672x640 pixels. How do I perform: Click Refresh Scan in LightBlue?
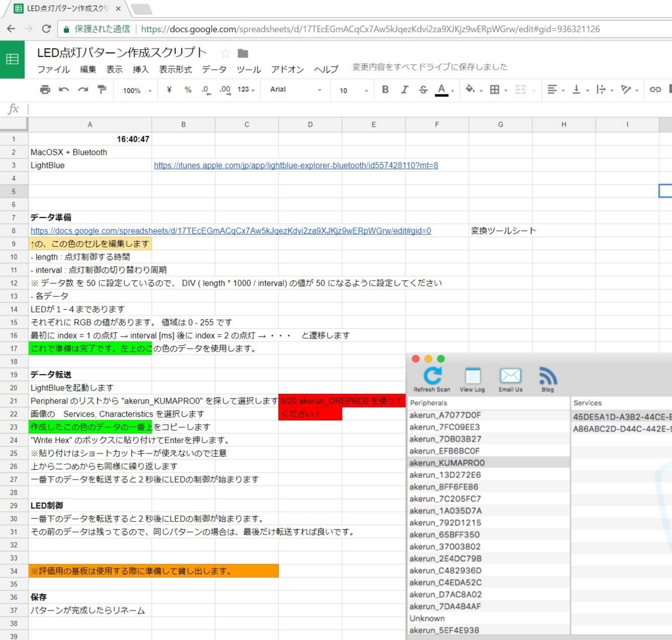[x=432, y=379]
